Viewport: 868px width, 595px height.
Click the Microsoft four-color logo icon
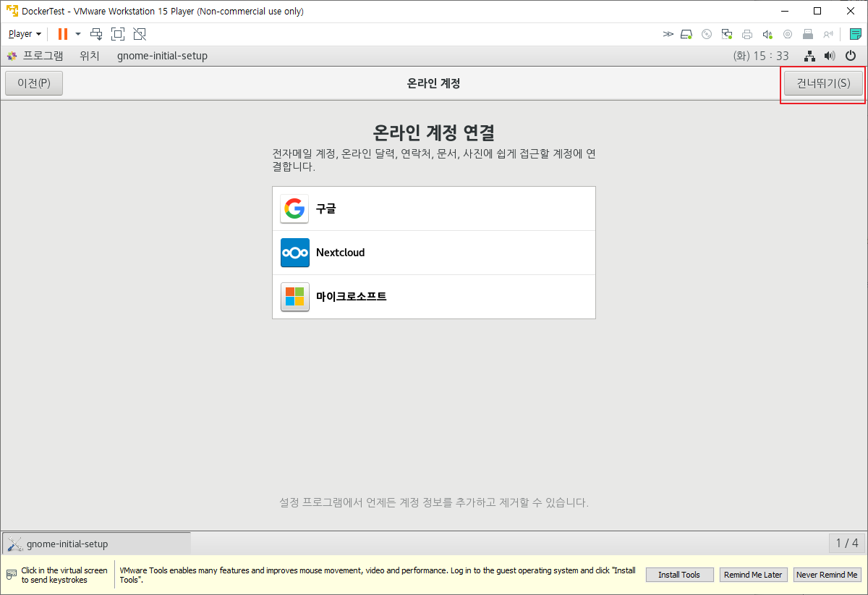coord(294,297)
